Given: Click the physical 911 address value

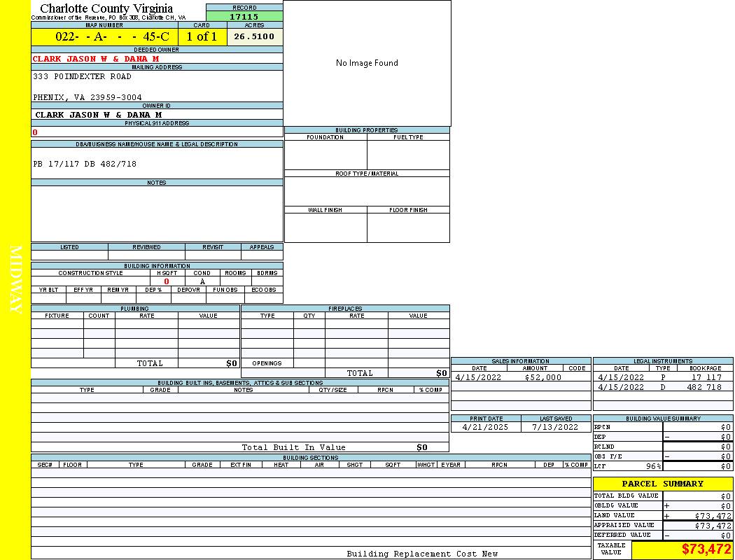Looking at the screenshot, I should tap(35, 132).
